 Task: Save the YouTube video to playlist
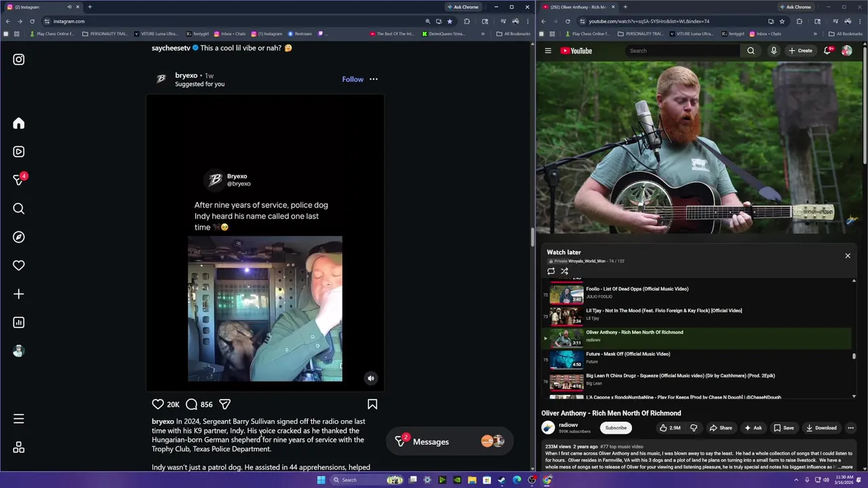(784, 428)
